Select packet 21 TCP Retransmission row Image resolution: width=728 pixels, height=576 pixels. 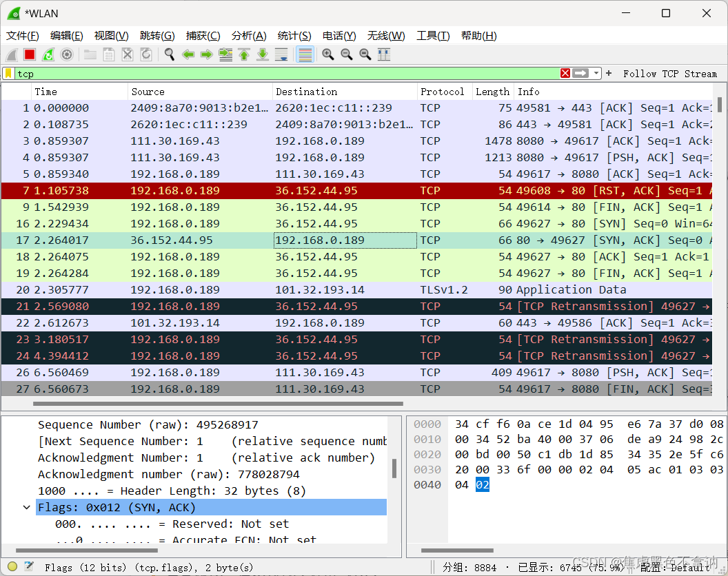356,307
